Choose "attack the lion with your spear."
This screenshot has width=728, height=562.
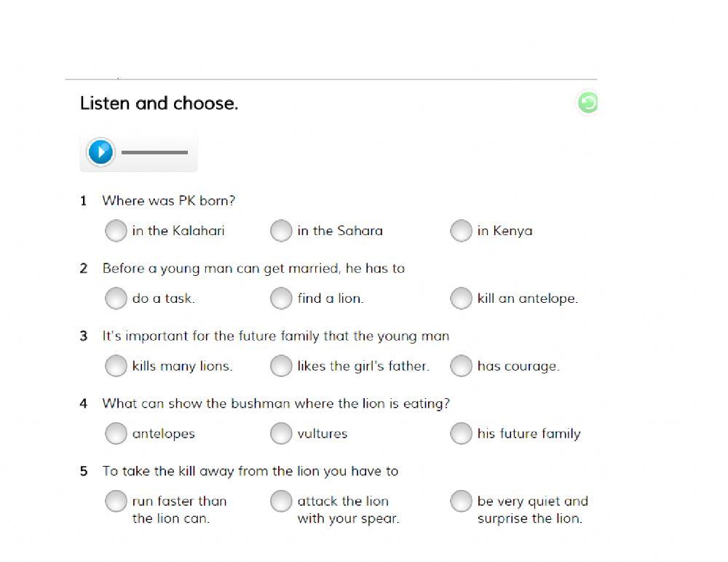(x=281, y=501)
